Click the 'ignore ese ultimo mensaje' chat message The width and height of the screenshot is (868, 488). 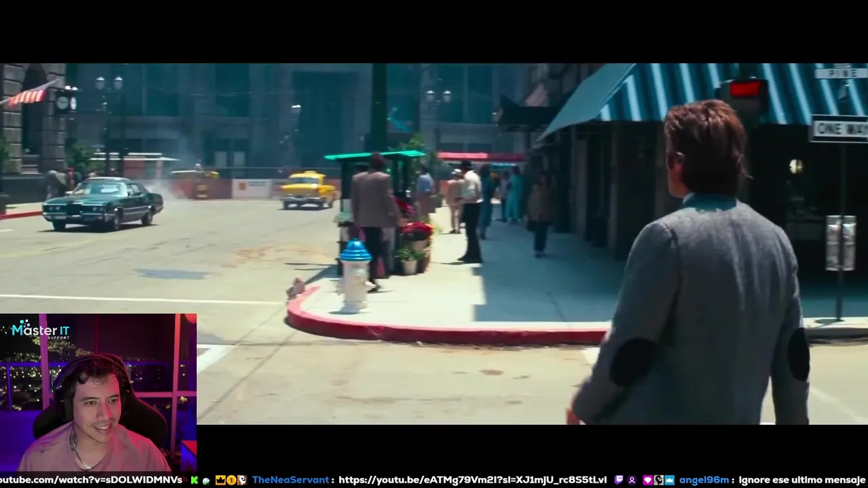point(802,480)
